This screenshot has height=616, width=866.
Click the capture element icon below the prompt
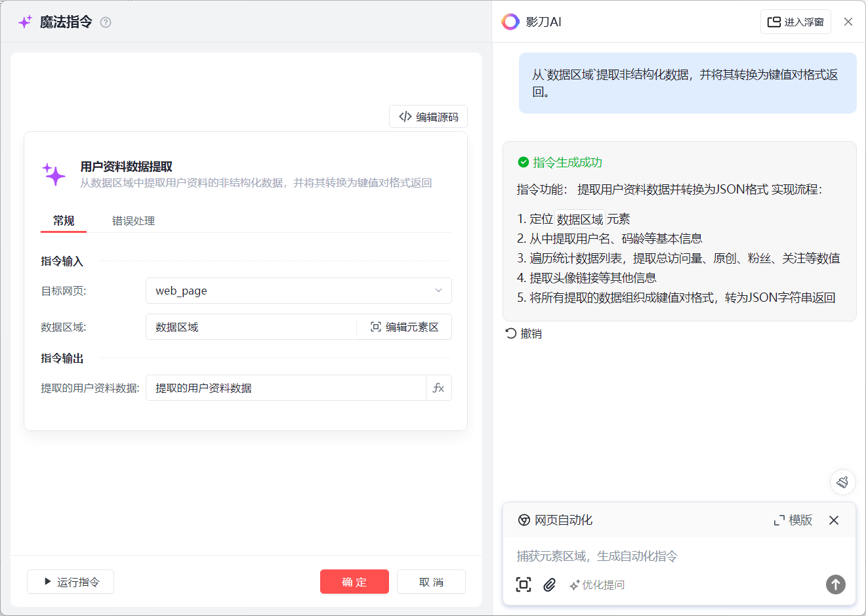pyautogui.click(x=524, y=585)
